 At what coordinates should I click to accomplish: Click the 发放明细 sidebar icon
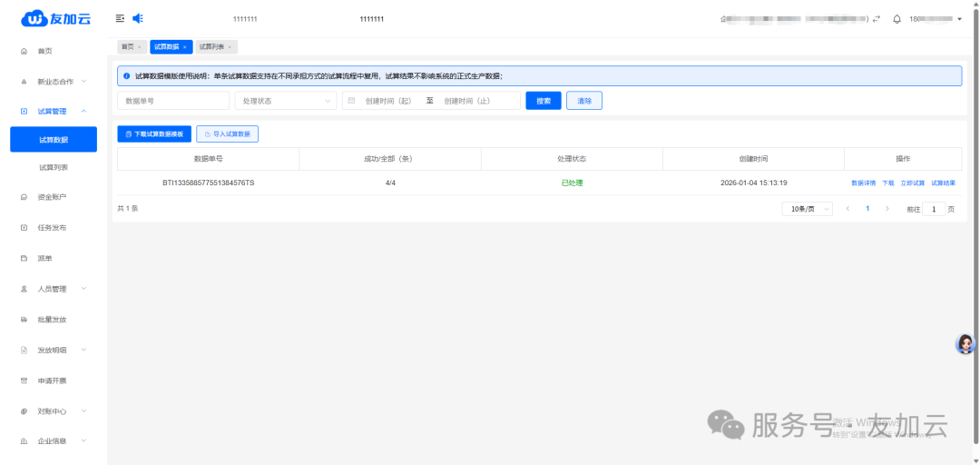tap(24, 350)
